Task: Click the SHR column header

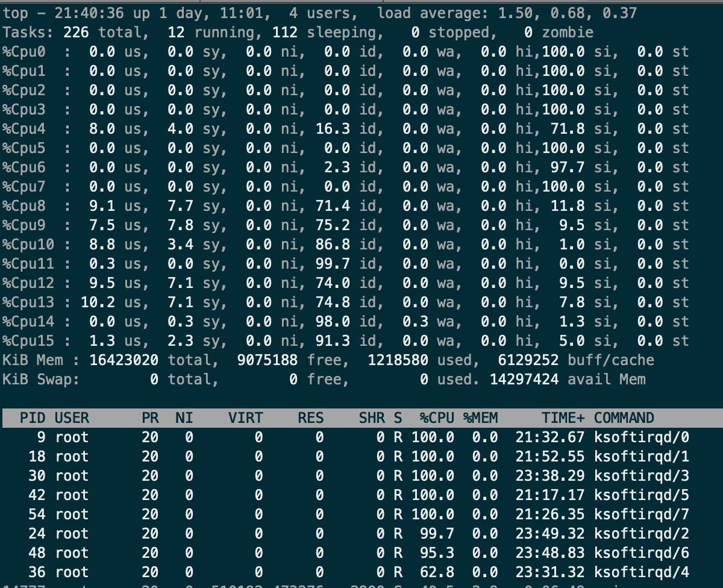Action: coord(372,418)
